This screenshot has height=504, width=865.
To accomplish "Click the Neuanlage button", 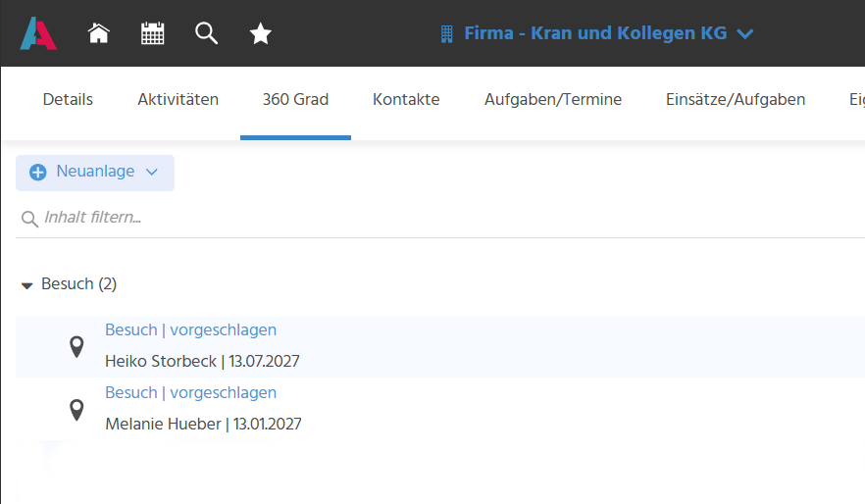I will pos(95,173).
